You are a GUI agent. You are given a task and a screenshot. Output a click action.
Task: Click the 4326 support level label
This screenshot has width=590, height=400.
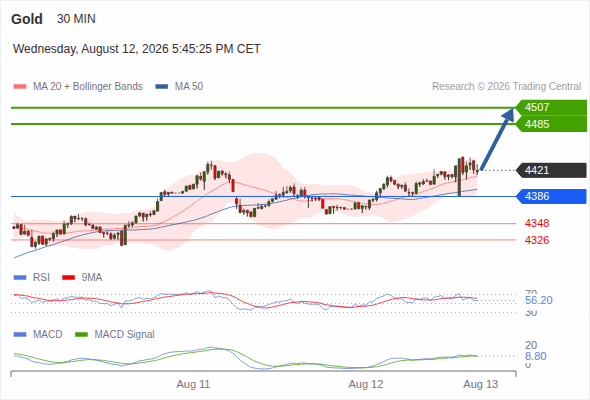[537, 240]
